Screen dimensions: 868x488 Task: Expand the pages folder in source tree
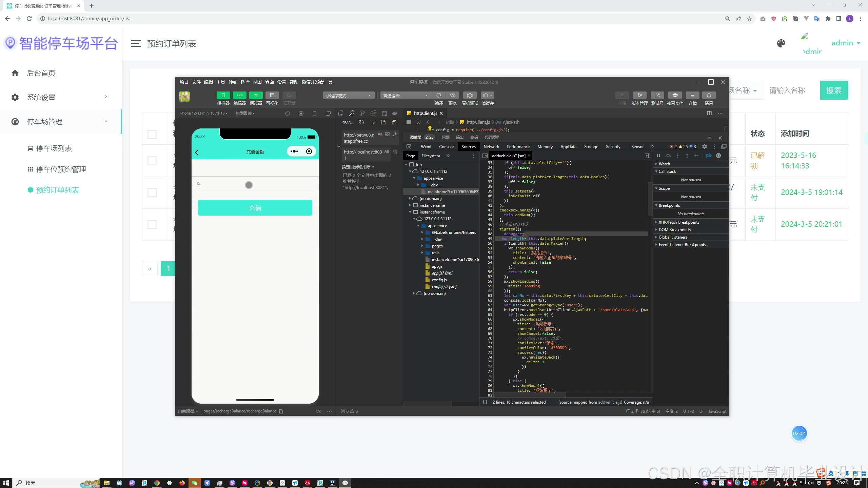pyautogui.click(x=422, y=246)
